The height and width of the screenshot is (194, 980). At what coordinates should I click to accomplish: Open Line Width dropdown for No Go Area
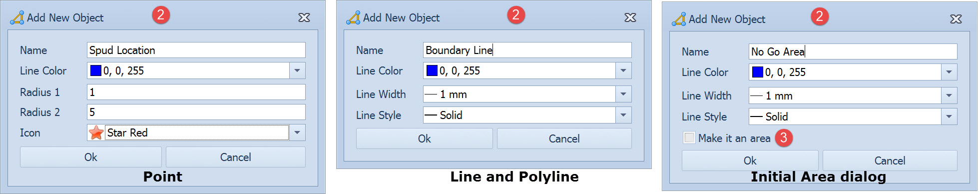949,95
